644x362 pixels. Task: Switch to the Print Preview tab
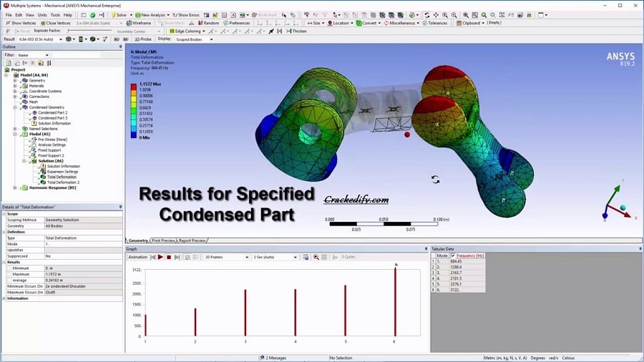(163, 240)
